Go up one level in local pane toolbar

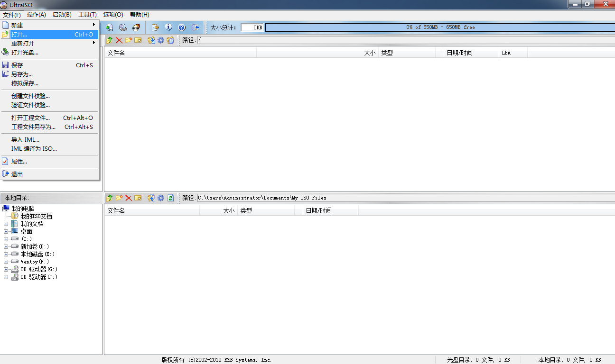pos(110,198)
